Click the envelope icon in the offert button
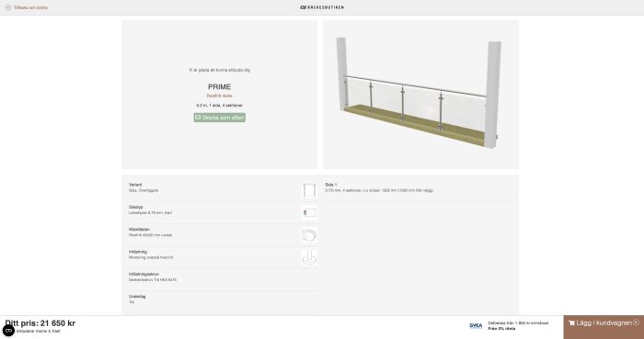The height and width of the screenshot is (339, 644). 198,118
